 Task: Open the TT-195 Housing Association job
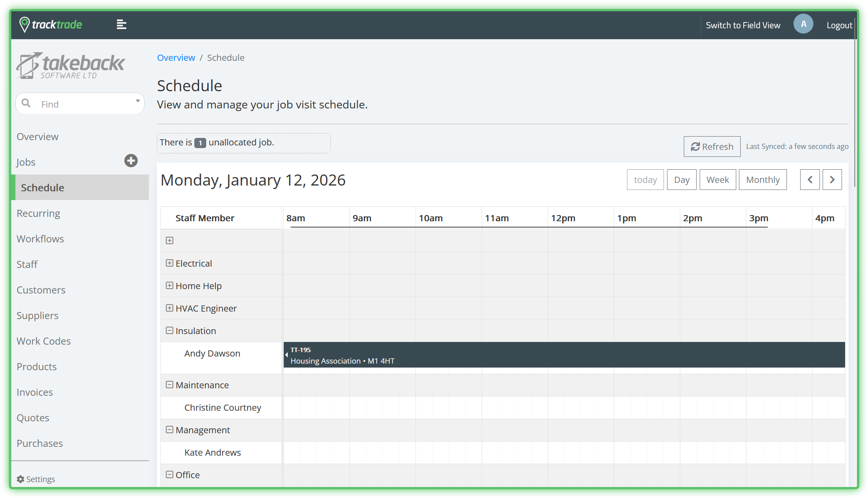tap(564, 355)
